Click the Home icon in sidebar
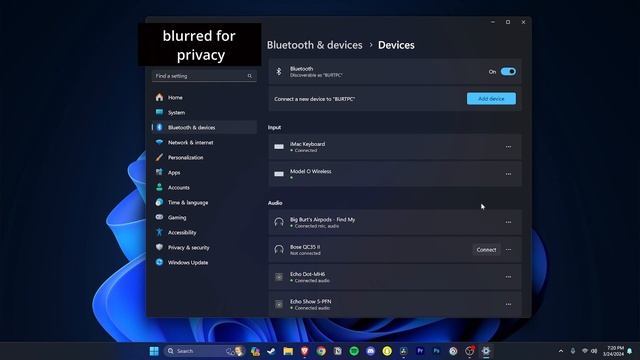 tap(159, 97)
